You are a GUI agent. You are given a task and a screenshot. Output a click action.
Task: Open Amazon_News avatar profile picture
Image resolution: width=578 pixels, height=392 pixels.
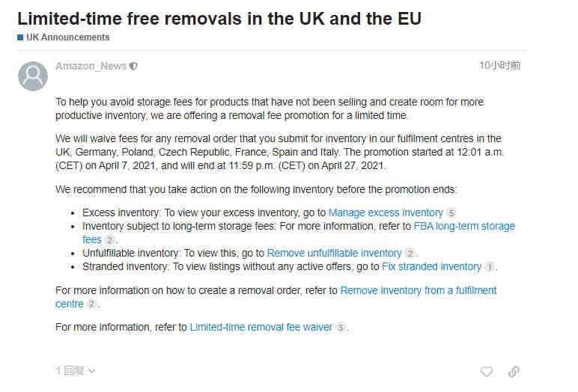point(33,76)
